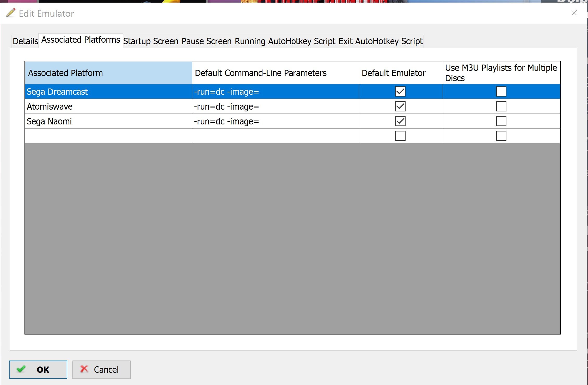Go to Exit AutoHotkey Script tab
This screenshot has width=588, height=385.
(380, 41)
